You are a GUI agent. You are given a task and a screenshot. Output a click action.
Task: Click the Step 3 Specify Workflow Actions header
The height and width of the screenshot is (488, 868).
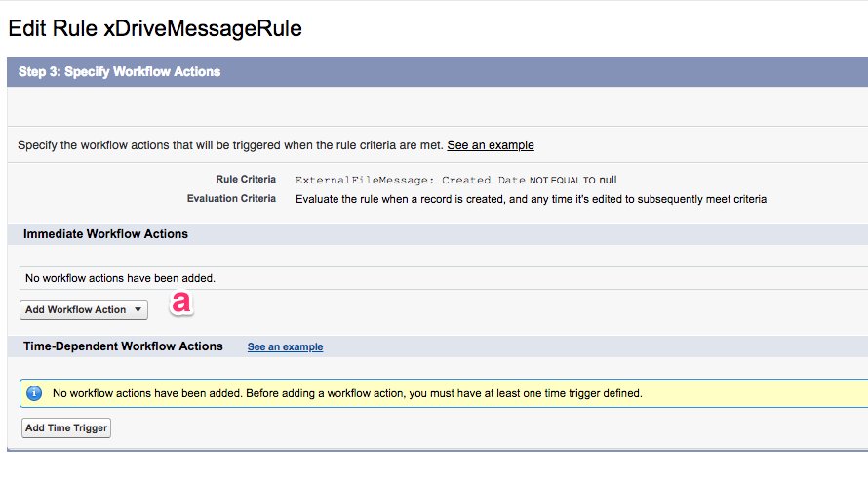point(119,72)
